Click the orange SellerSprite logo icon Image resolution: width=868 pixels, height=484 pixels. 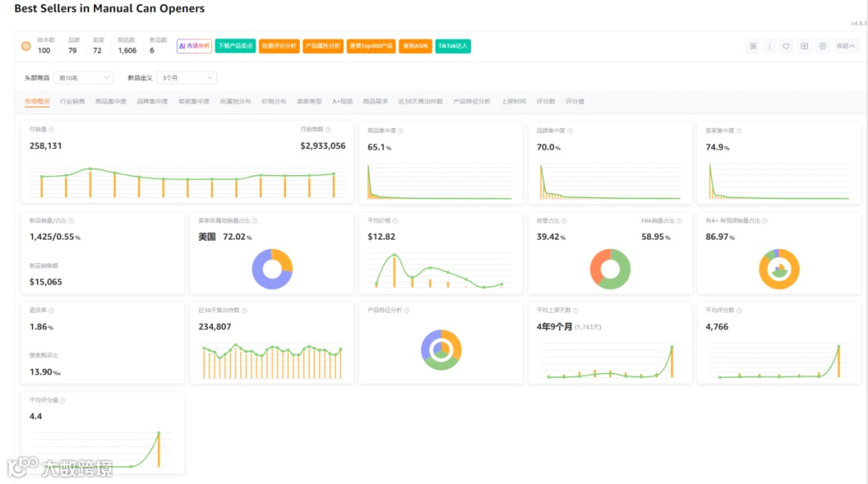pyautogui.click(x=26, y=46)
